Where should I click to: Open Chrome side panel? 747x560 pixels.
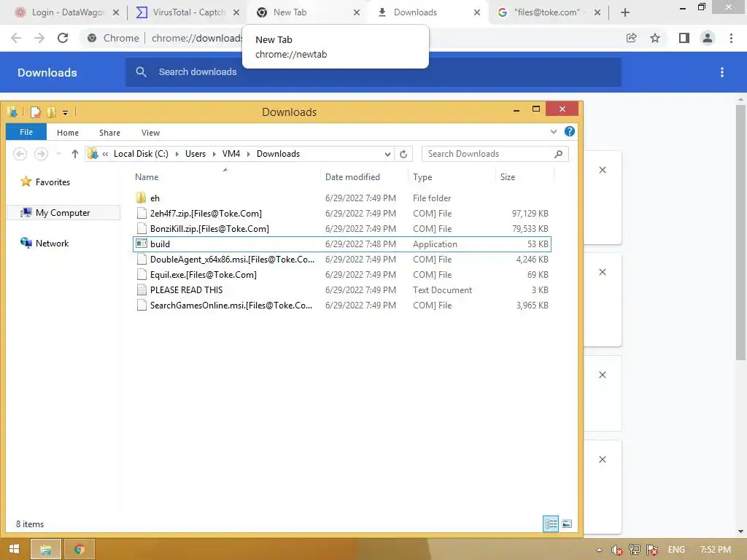click(684, 38)
